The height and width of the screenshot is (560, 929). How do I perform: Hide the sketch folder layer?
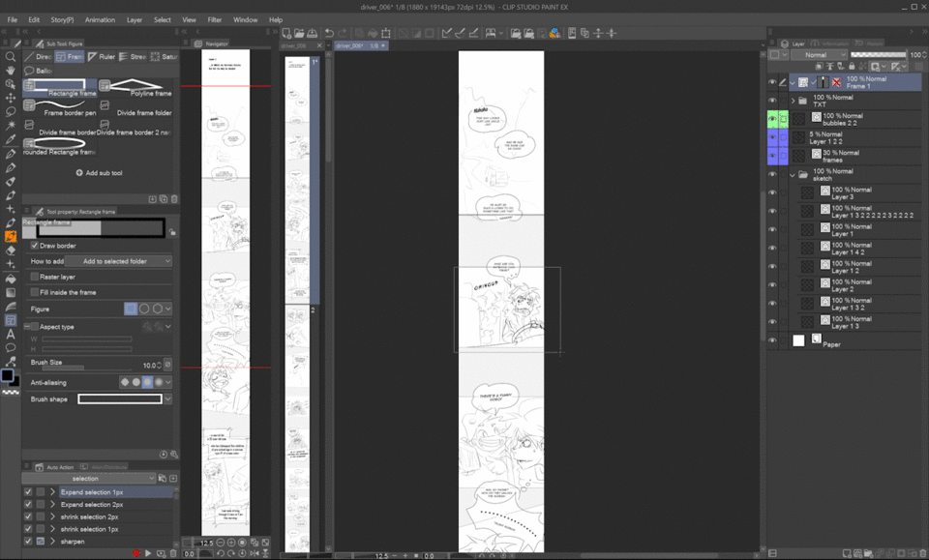click(x=772, y=175)
